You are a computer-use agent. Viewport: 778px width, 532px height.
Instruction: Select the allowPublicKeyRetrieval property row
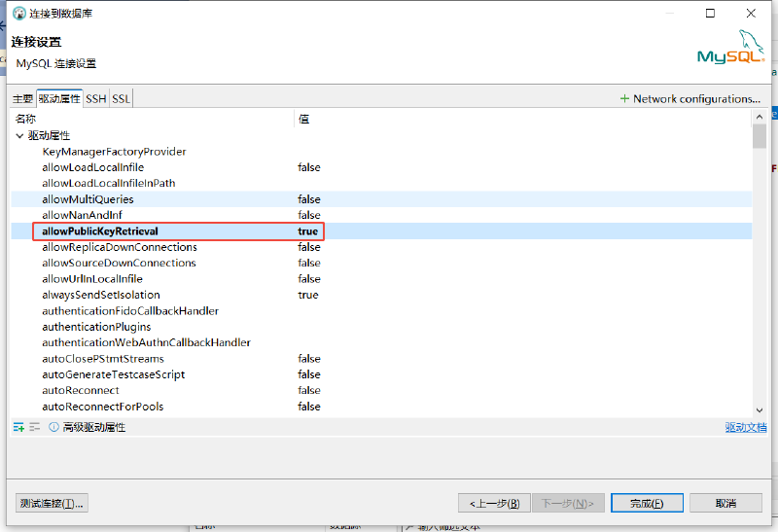tap(100, 231)
